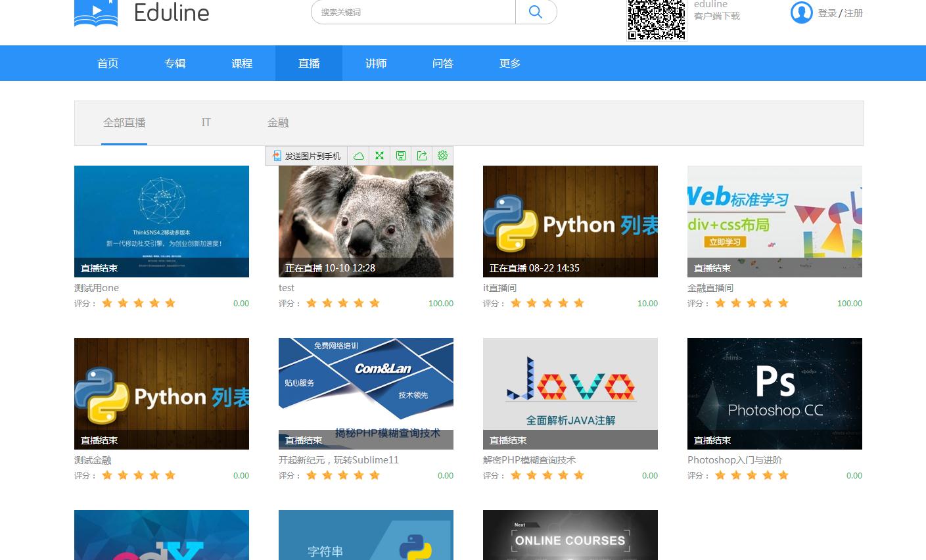926x560 pixels.
Task: Click the magnifier search button
Action: [x=536, y=12]
